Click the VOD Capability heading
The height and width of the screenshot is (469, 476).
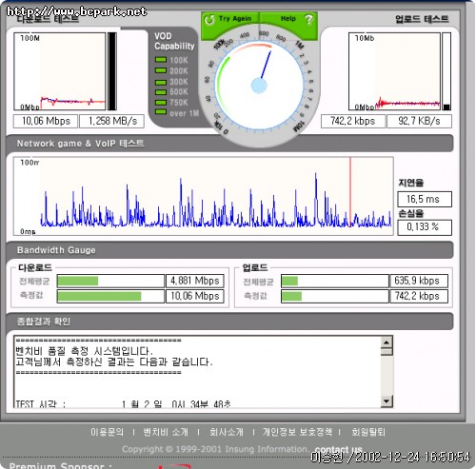(174, 41)
